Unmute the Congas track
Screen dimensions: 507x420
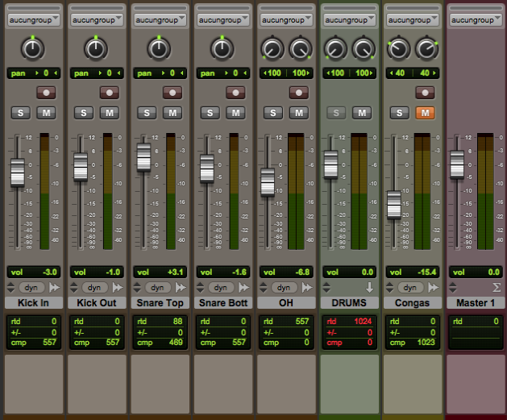[425, 113]
